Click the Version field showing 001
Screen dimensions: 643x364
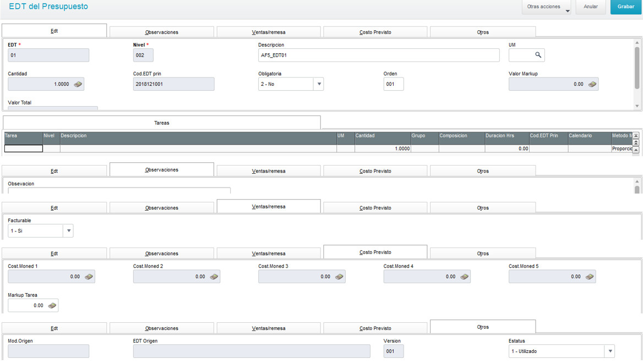click(x=393, y=351)
